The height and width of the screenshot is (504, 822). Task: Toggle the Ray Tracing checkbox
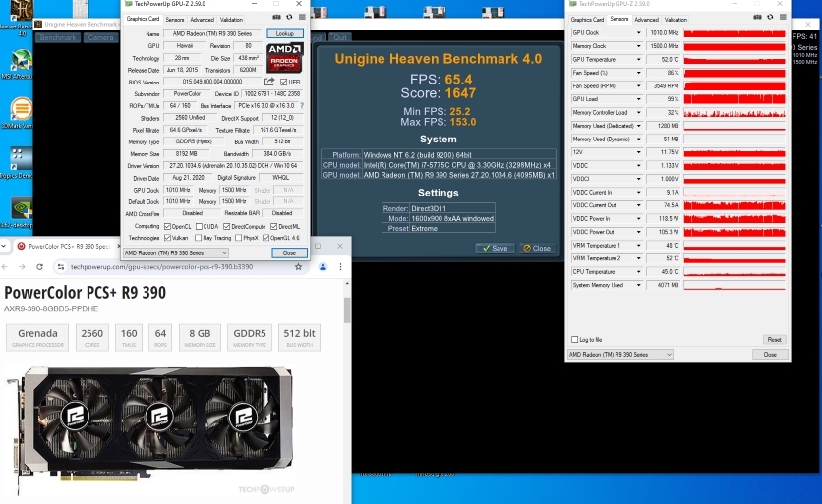[199, 238]
